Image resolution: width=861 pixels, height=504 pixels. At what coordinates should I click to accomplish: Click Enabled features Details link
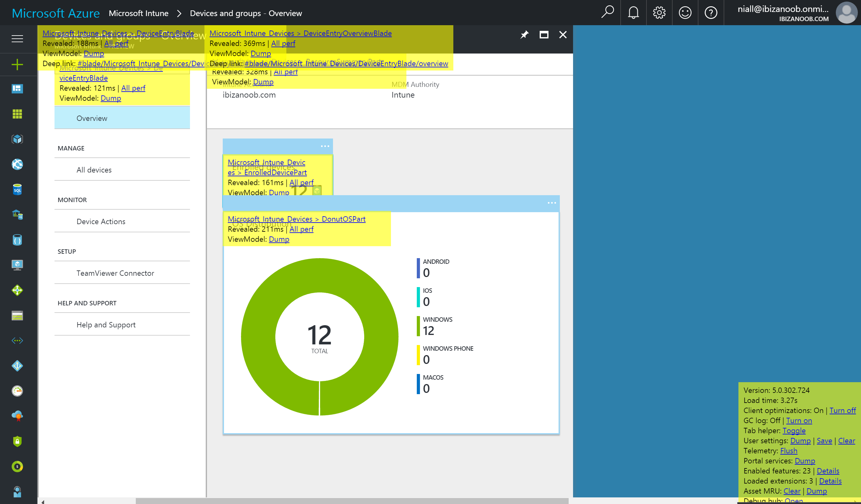pyautogui.click(x=828, y=471)
